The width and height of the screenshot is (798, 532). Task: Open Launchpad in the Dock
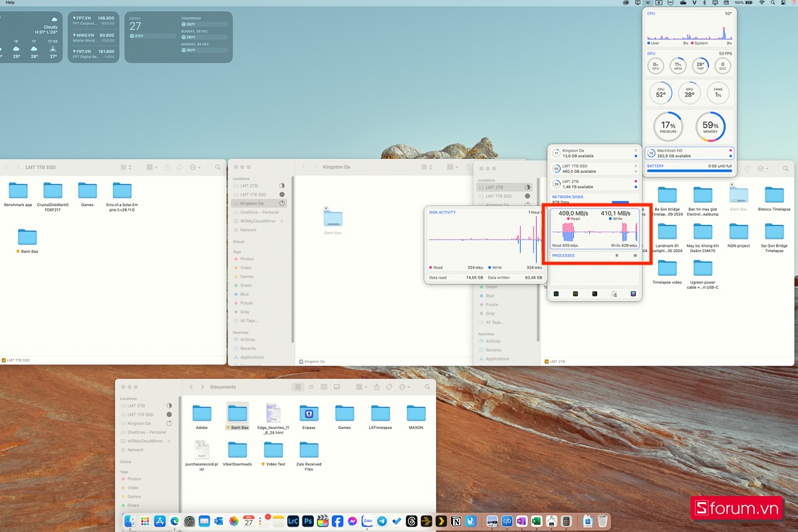[145, 521]
